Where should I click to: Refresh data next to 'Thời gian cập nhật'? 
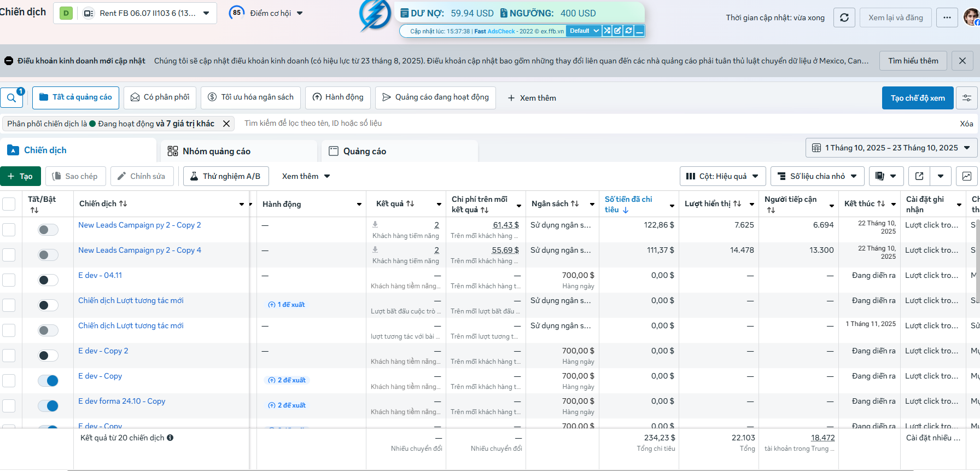pos(844,18)
